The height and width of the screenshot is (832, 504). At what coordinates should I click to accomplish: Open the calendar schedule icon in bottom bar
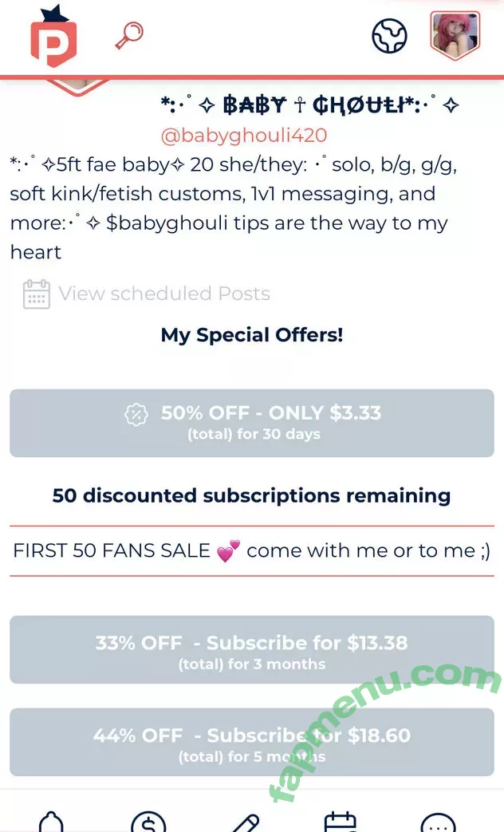pyautogui.click(x=341, y=822)
